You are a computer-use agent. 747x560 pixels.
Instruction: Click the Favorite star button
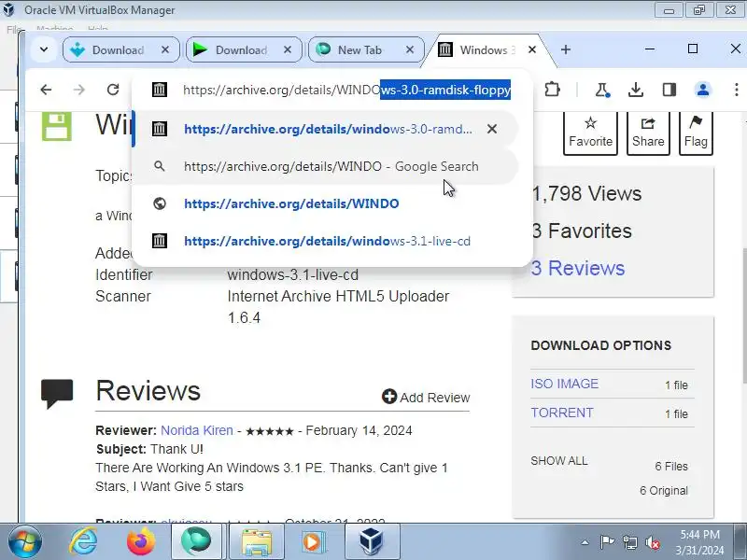tap(590, 133)
